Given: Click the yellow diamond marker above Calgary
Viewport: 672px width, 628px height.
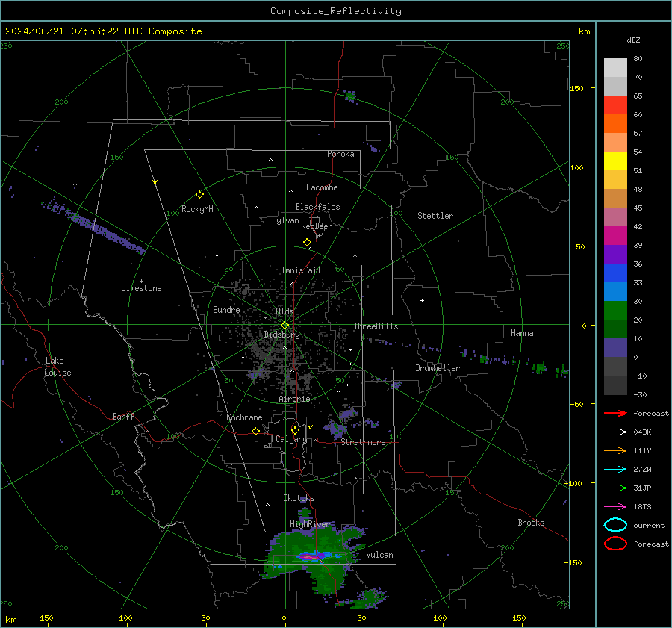Looking at the screenshot, I should 295,430.
